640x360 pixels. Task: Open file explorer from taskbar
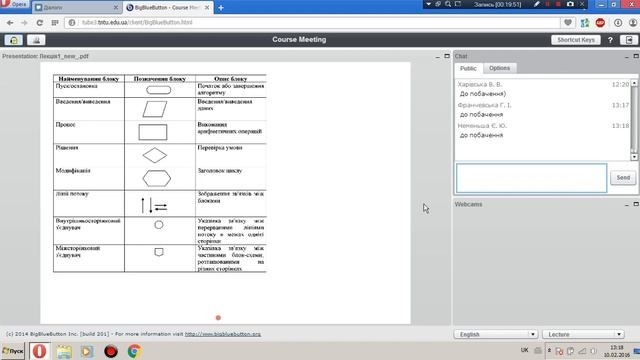click(x=64, y=351)
